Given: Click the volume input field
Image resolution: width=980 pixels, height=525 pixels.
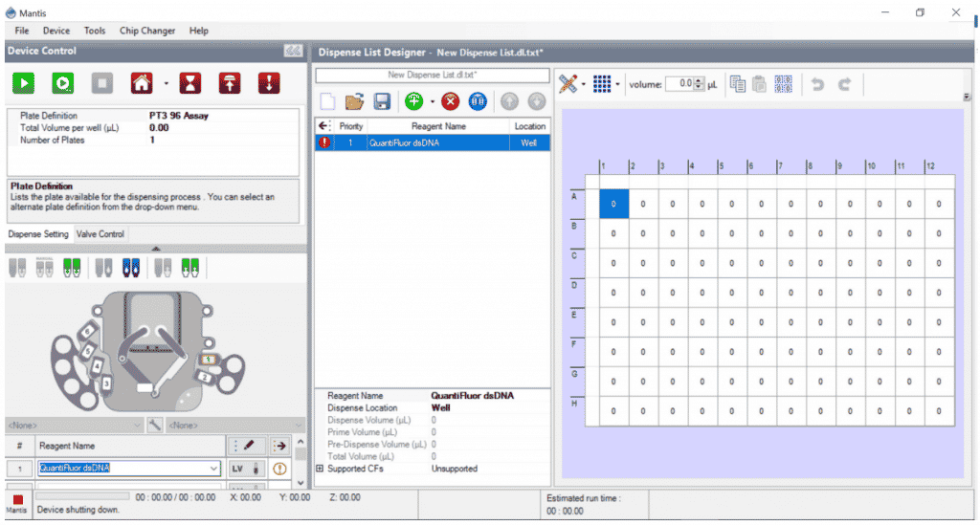Looking at the screenshot, I should coord(678,84).
